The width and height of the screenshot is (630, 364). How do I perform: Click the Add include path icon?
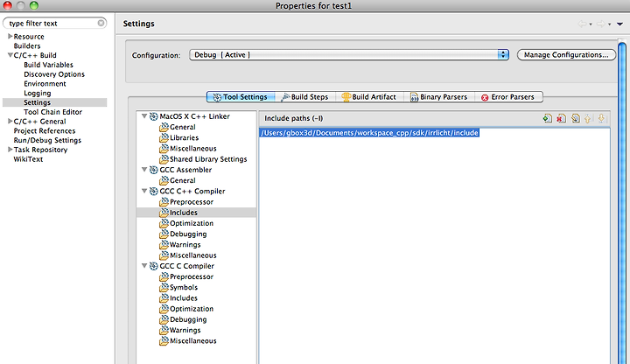547,118
